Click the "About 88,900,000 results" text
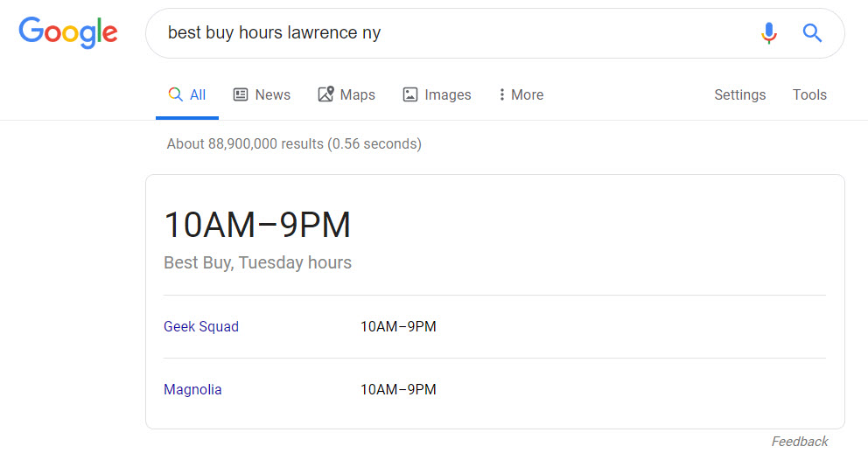Screen dimensions: 868x467 (x=294, y=143)
